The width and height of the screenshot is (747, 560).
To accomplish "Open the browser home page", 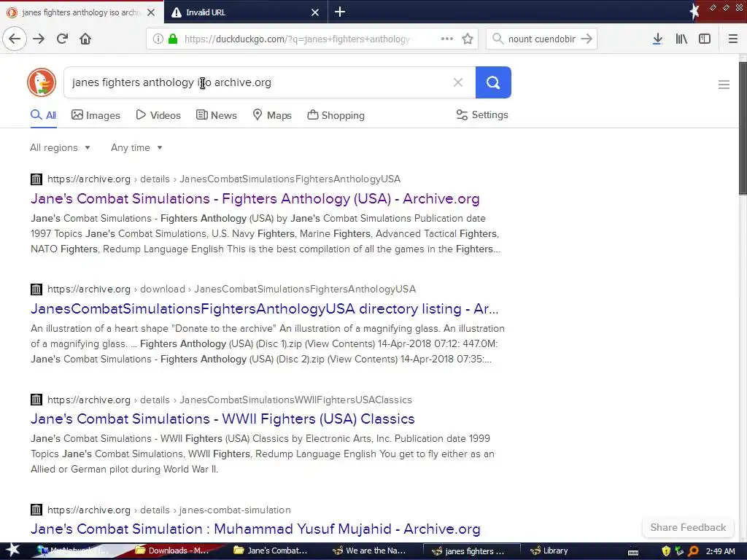I will pos(85,39).
